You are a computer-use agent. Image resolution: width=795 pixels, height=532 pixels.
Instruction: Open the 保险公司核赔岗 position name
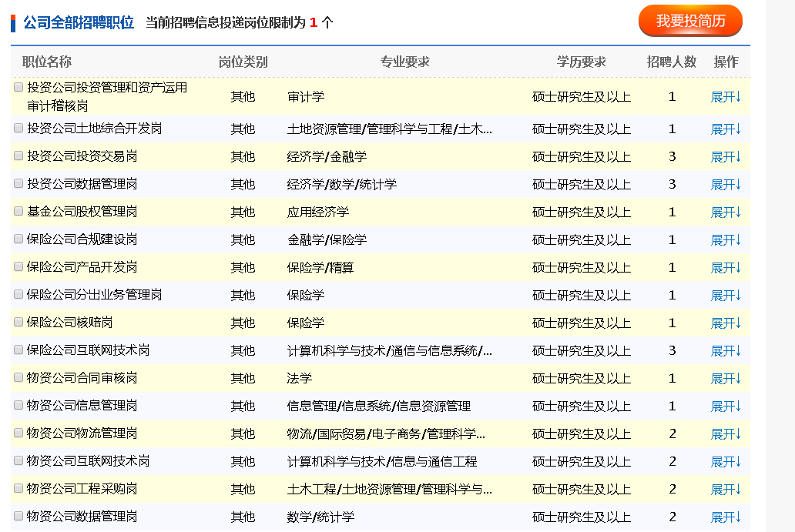tap(69, 323)
